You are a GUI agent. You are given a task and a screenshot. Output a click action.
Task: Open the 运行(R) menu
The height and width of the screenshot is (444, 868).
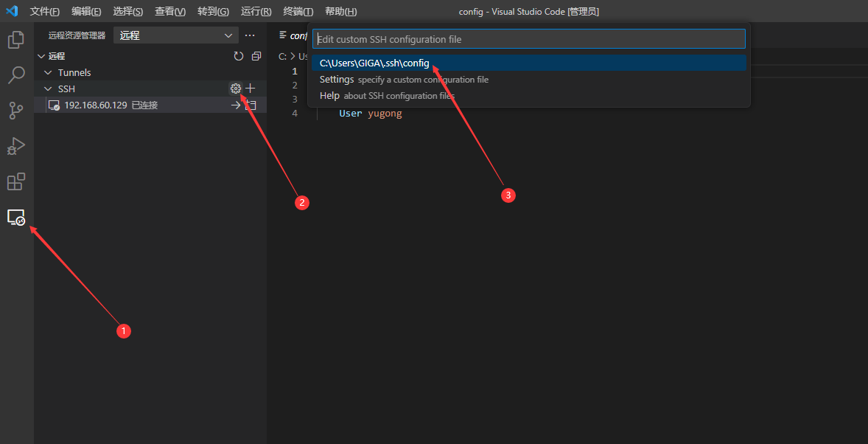coord(256,12)
